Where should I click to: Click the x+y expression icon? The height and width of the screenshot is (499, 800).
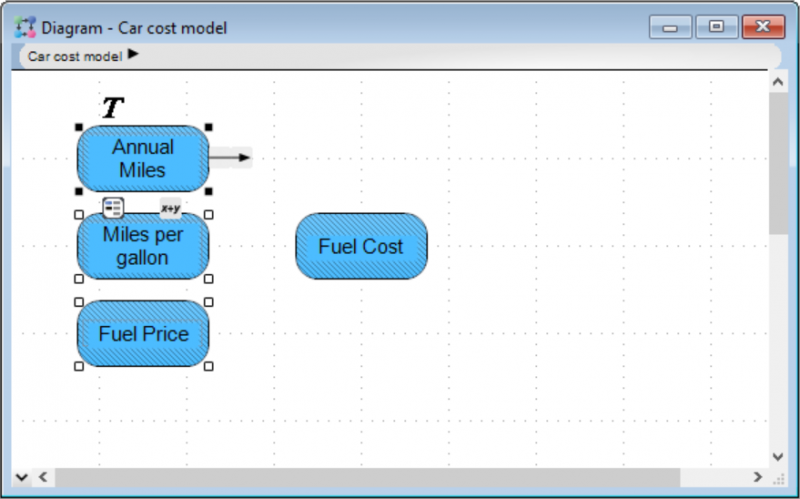170,208
